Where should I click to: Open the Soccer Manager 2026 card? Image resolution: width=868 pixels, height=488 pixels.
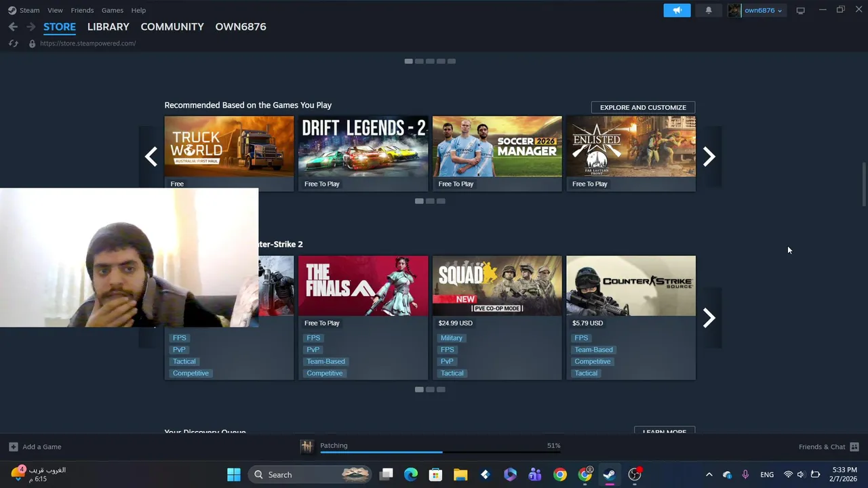(x=497, y=153)
